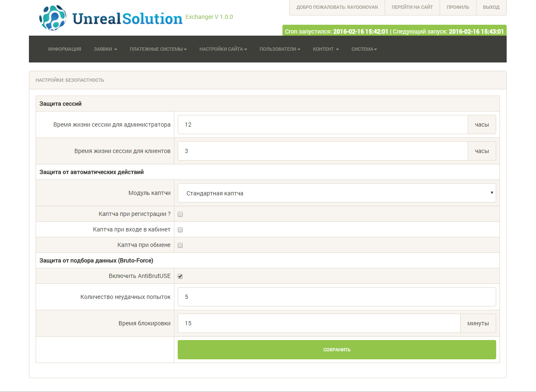Open the Система menu
Image resolution: width=536 pixels, height=392 pixels.
coord(364,49)
